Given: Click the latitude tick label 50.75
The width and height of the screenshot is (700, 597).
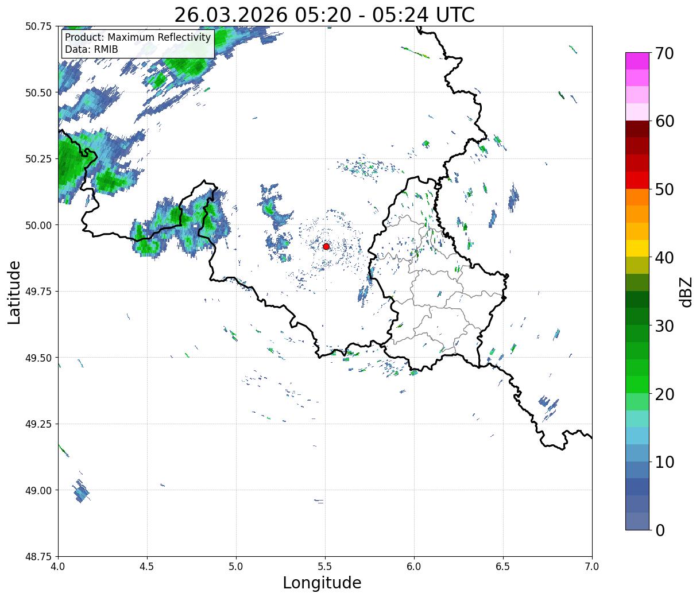Looking at the screenshot, I should pos(38,26).
